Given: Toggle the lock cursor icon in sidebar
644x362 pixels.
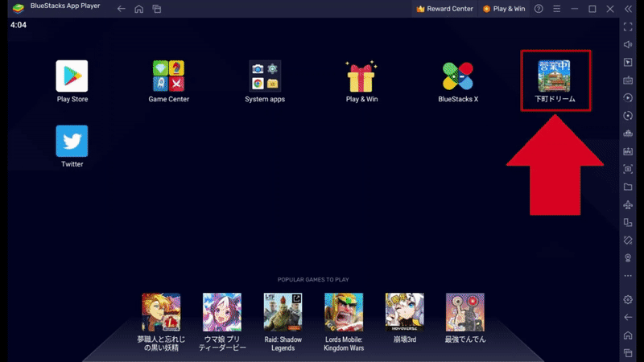Looking at the screenshot, I should (628, 63).
